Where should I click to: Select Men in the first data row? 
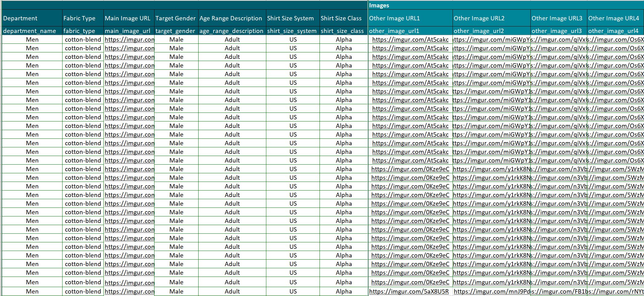32,39
